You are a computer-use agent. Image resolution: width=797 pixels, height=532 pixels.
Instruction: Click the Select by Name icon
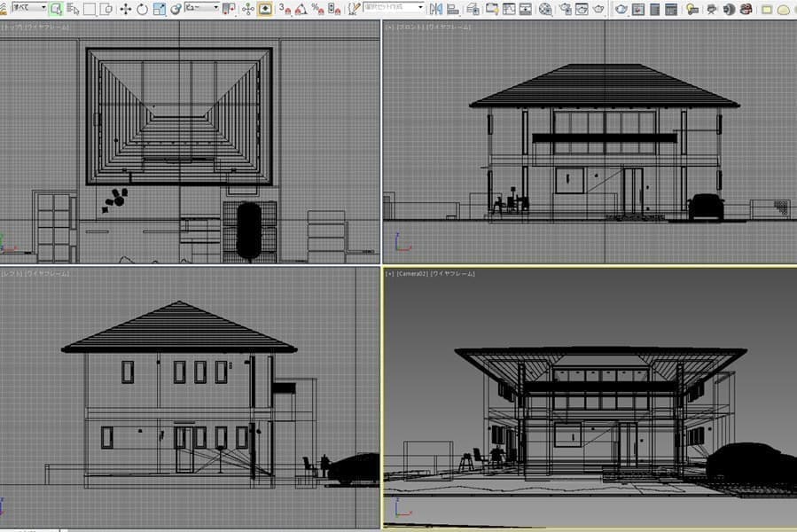point(73,9)
